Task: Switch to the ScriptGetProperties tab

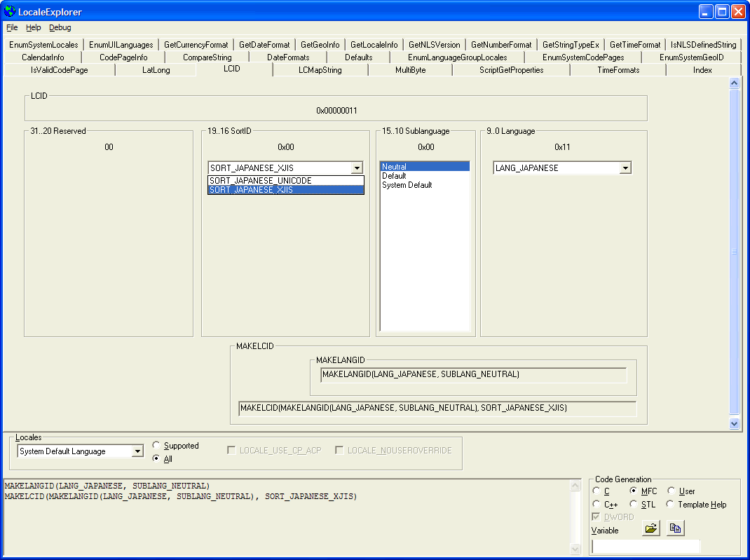Action: [511, 70]
